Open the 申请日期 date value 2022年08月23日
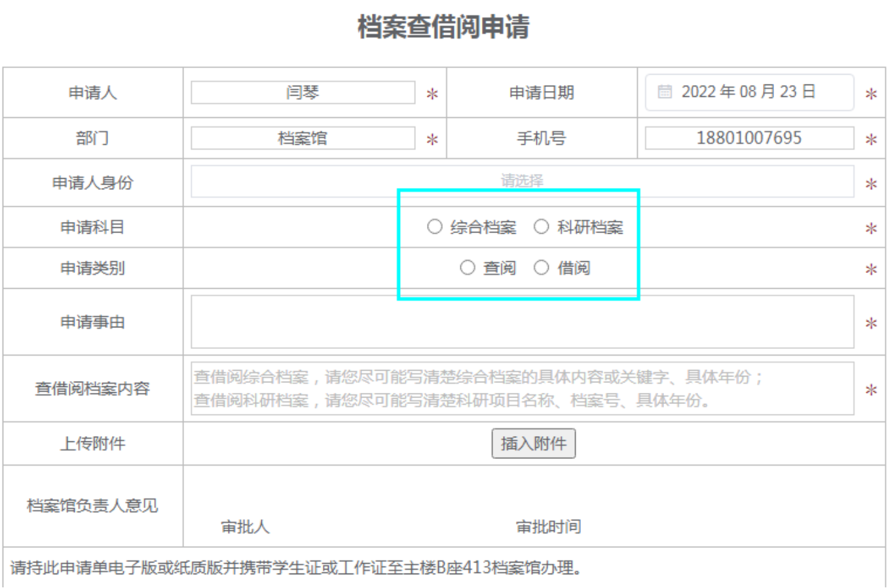 [x=748, y=92]
